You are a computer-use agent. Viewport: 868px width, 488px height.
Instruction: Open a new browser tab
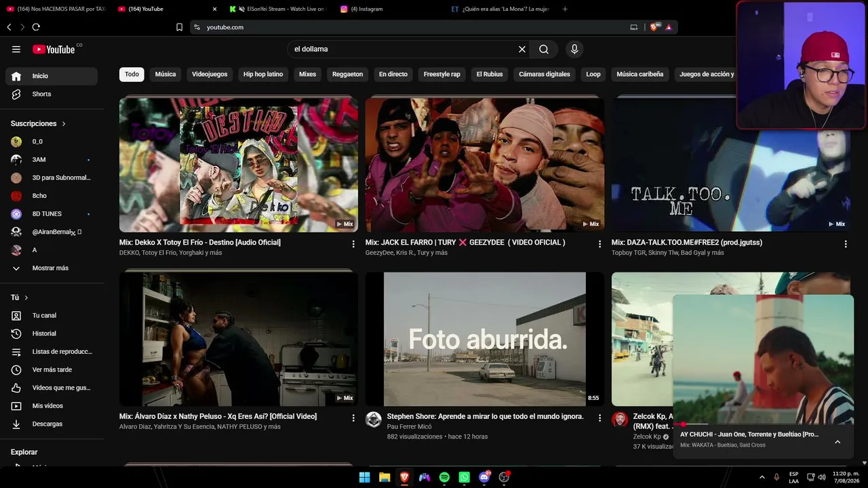(x=565, y=9)
